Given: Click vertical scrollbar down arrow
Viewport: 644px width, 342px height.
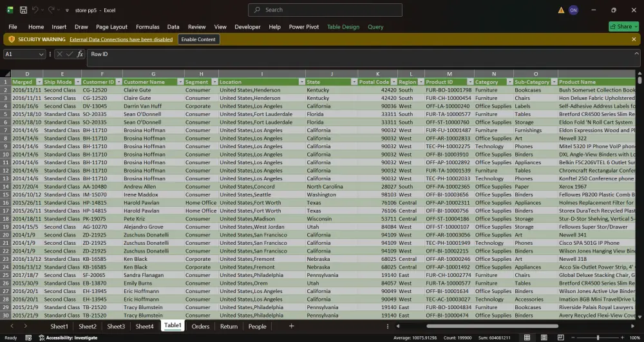Looking at the screenshot, I should [x=639, y=317].
